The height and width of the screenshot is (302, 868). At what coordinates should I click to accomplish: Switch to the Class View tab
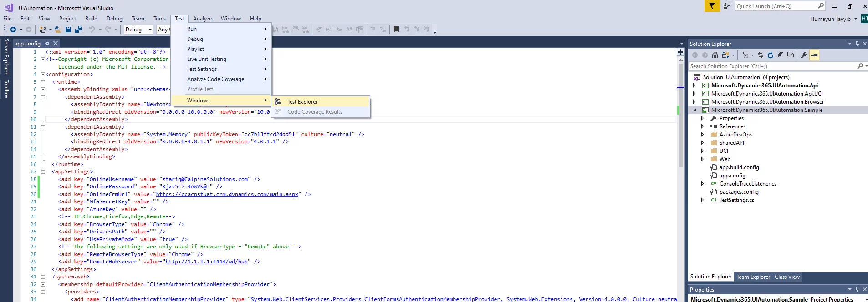787,277
